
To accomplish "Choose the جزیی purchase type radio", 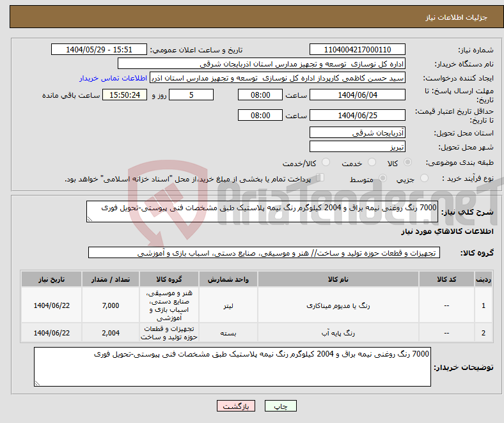I will pos(424,180).
